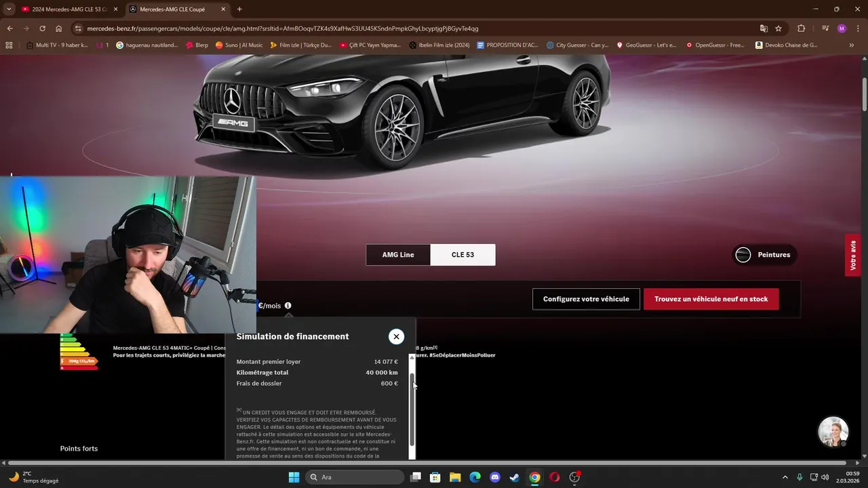
Task: Close the Mercedes-AMG CLE Coupé tab
Action: click(x=223, y=9)
